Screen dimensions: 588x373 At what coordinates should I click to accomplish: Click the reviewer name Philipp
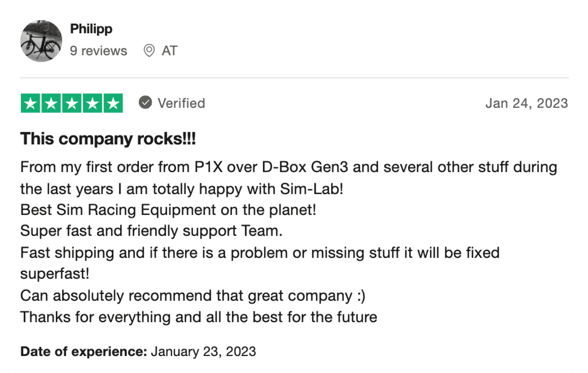(x=91, y=29)
